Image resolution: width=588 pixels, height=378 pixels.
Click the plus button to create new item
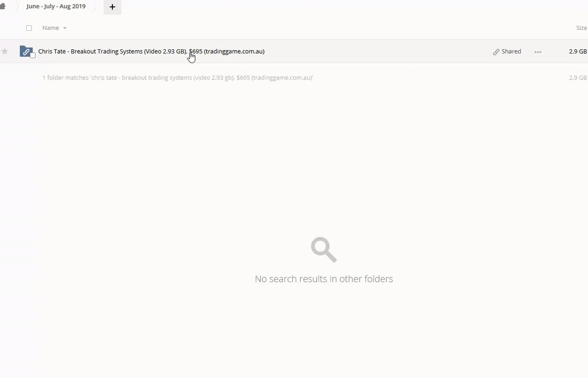[x=112, y=7]
